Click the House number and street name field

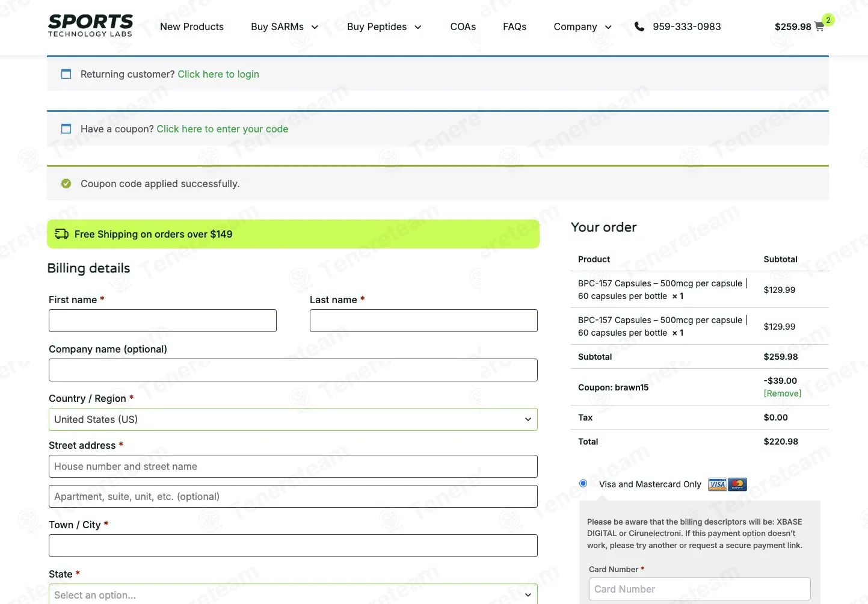coord(293,466)
